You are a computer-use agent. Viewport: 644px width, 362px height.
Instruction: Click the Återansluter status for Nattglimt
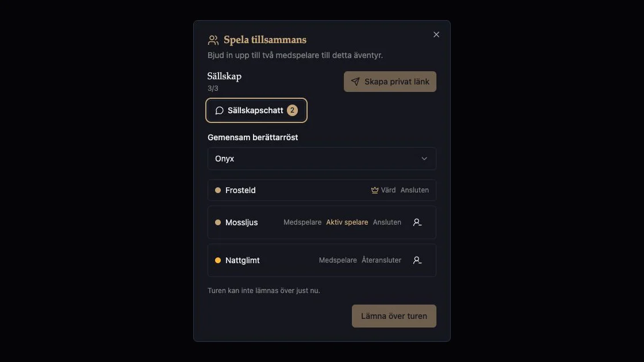click(x=381, y=260)
